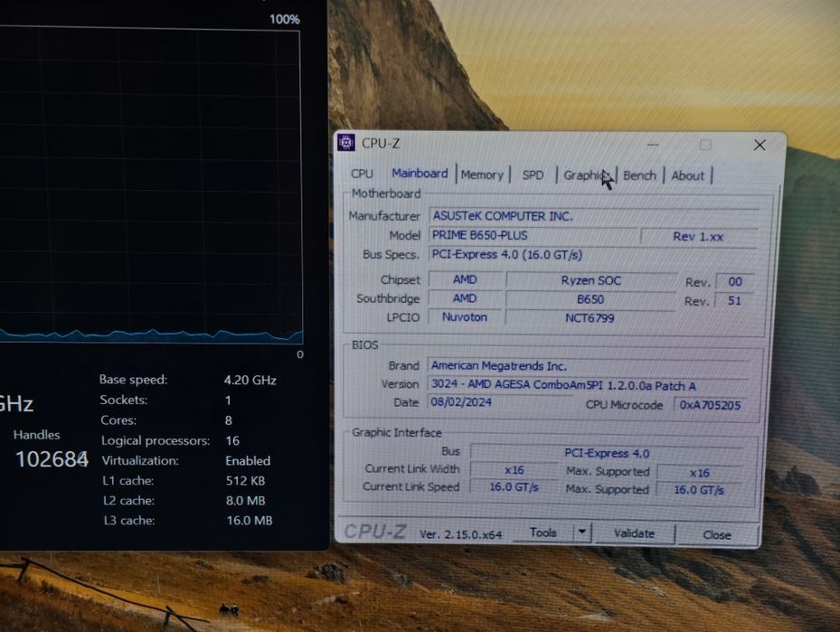Open the About tab
The image size is (840, 632).
(x=687, y=175)
